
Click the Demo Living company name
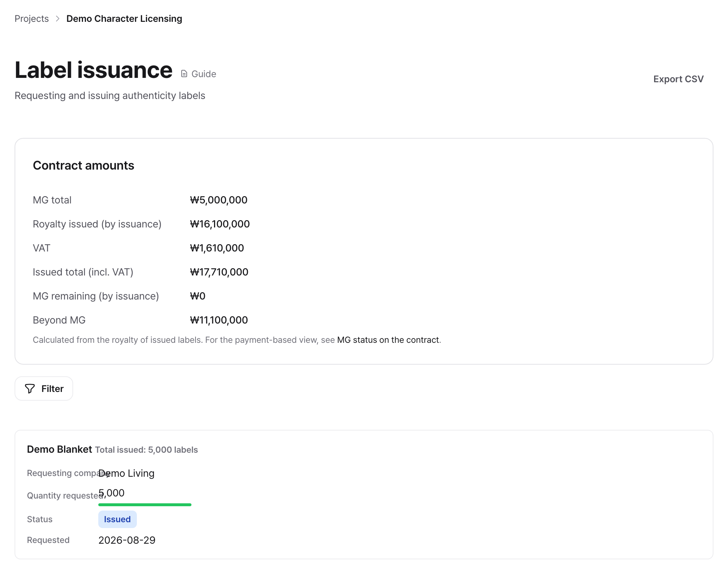(126, 473)
